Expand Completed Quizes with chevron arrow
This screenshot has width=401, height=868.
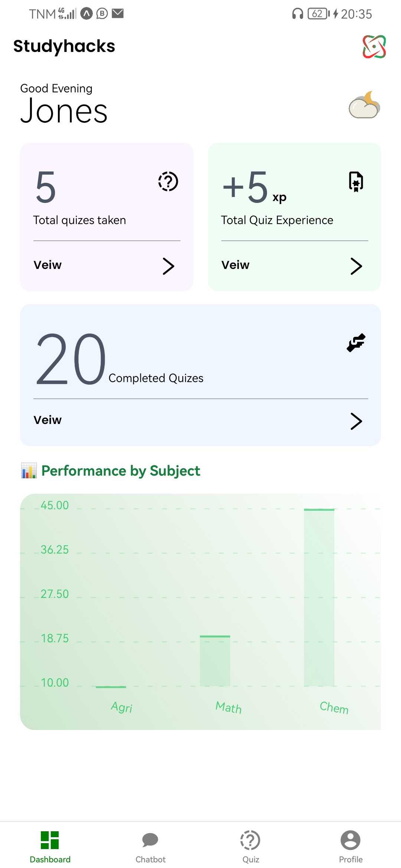[356, 421]
